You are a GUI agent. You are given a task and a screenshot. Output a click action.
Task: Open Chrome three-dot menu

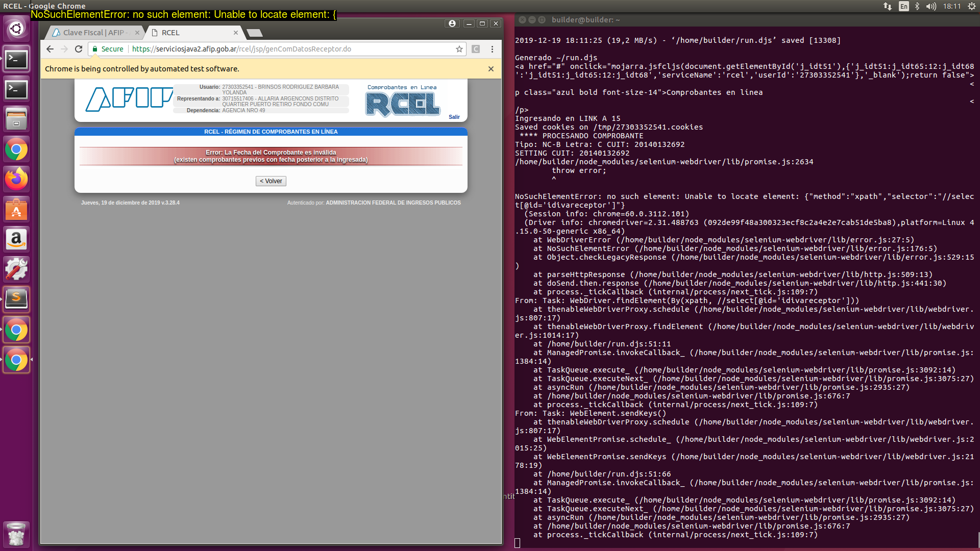tap(492, 49)
